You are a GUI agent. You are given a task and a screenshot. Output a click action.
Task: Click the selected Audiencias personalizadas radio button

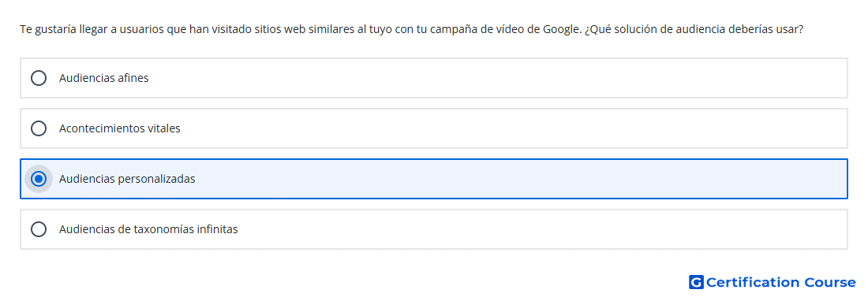tap(39, 179)
